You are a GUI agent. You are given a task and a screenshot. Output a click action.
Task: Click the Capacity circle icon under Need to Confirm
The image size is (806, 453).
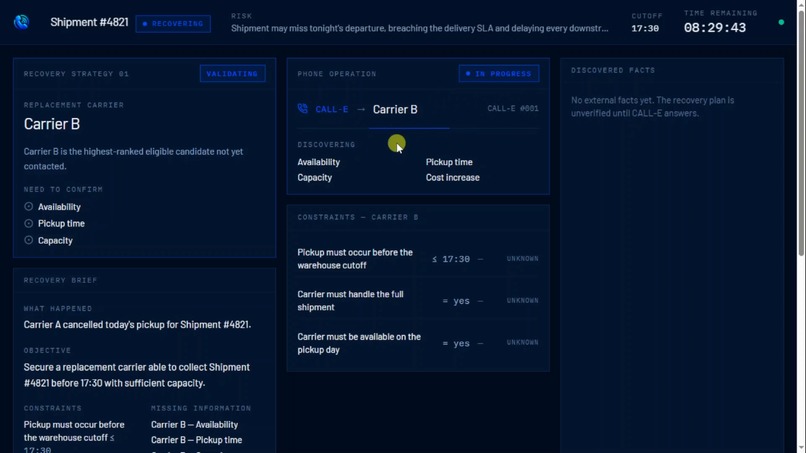pos(29,240)
